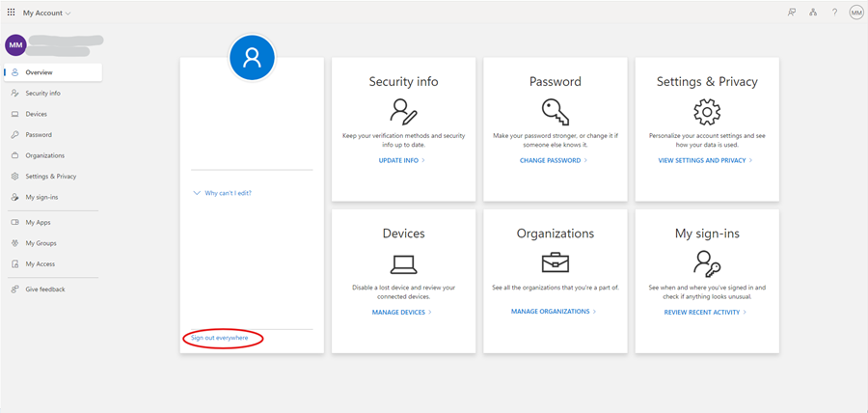This screenshot has width=868, height=413.
Task: Click the briefcase icon on Organizations card
Action: coord(556,262)
